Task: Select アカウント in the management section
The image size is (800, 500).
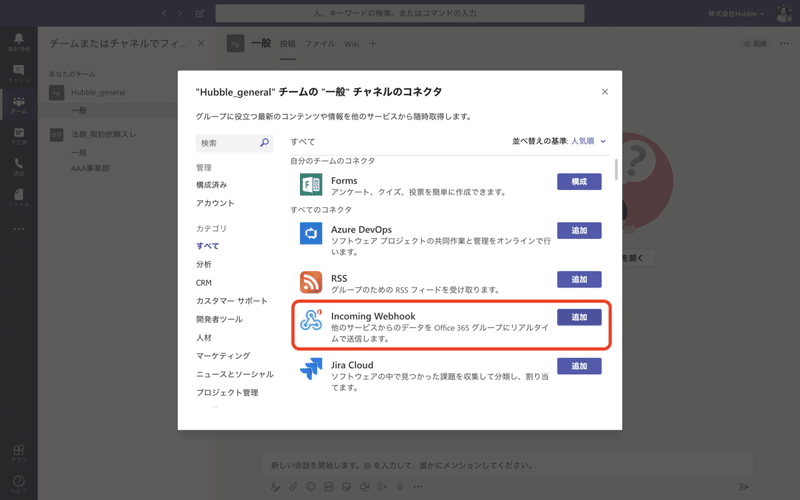Action: (215, 203)
